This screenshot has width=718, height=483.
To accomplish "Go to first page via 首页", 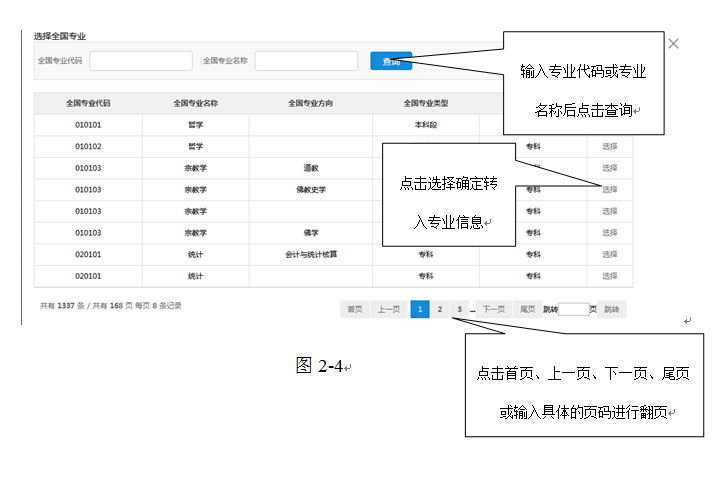I will 354,310.
